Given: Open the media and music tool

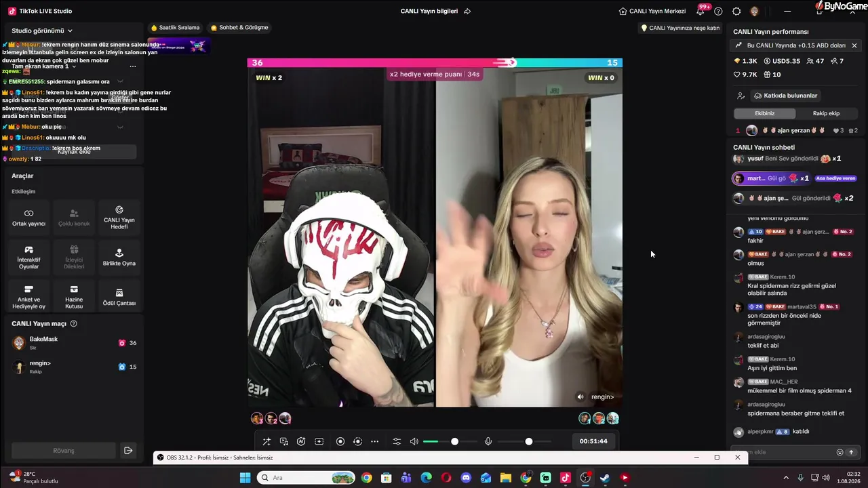Looking at the screenshot, I should (284, 441).
